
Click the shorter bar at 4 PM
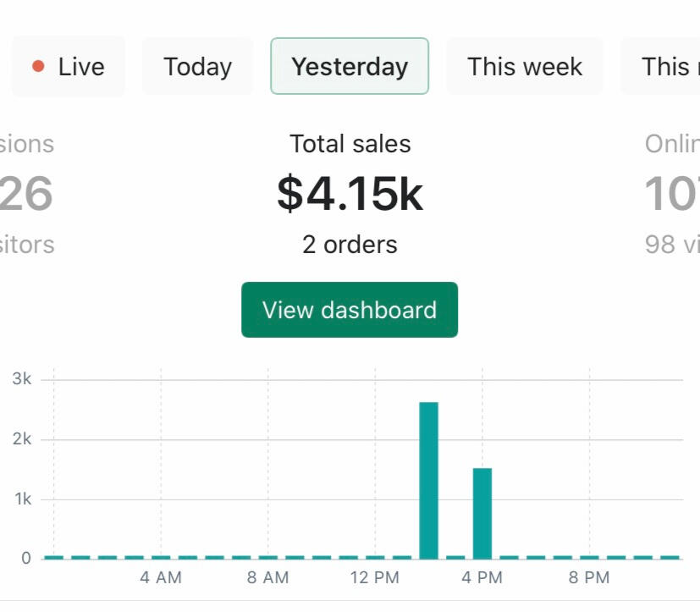[482, 513]
